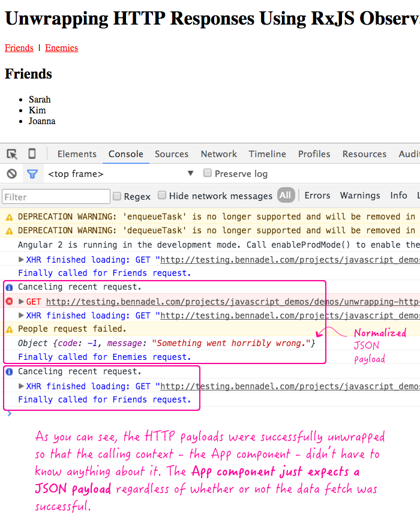
Task: Click 'Kim' in friends list
Action: [37, 110]
